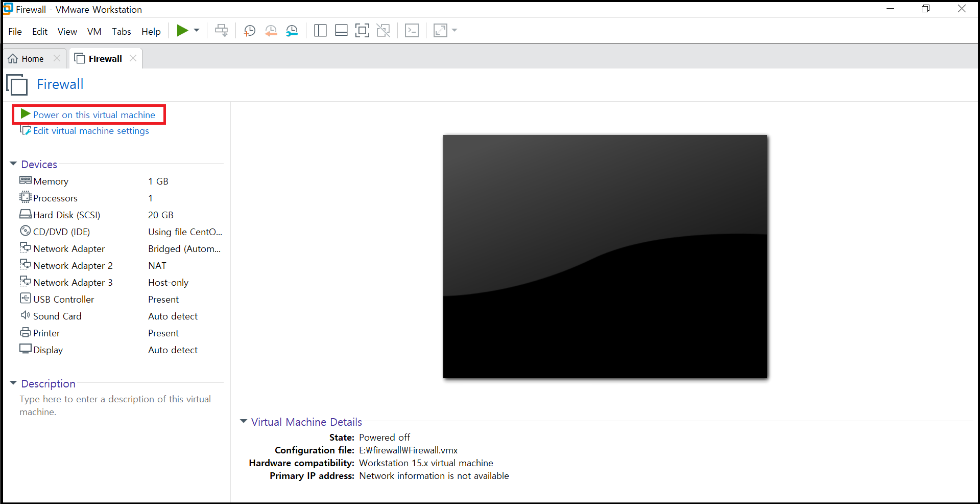Open the Edit menu
This screenshot has height=504, width=980.
coord(40,32)
